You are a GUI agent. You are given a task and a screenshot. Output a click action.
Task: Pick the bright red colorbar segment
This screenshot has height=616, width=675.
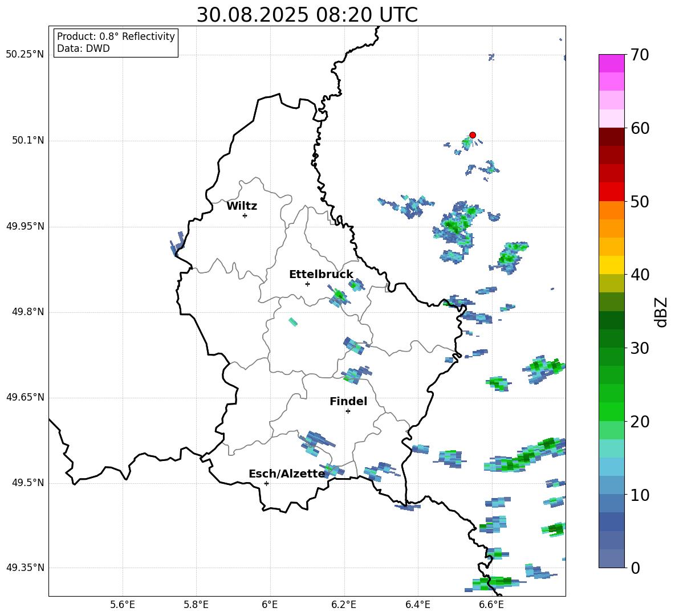pyautogui.click(x=612, y=191)
